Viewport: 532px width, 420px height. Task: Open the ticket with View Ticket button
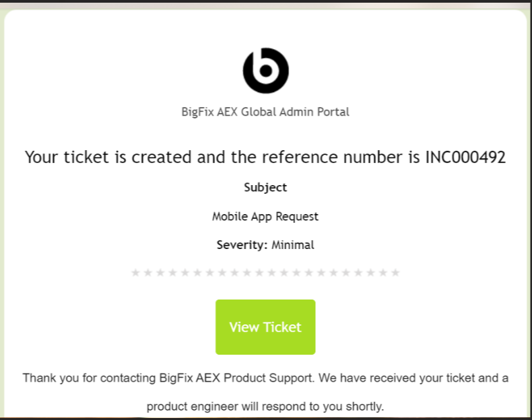point(265,327)
